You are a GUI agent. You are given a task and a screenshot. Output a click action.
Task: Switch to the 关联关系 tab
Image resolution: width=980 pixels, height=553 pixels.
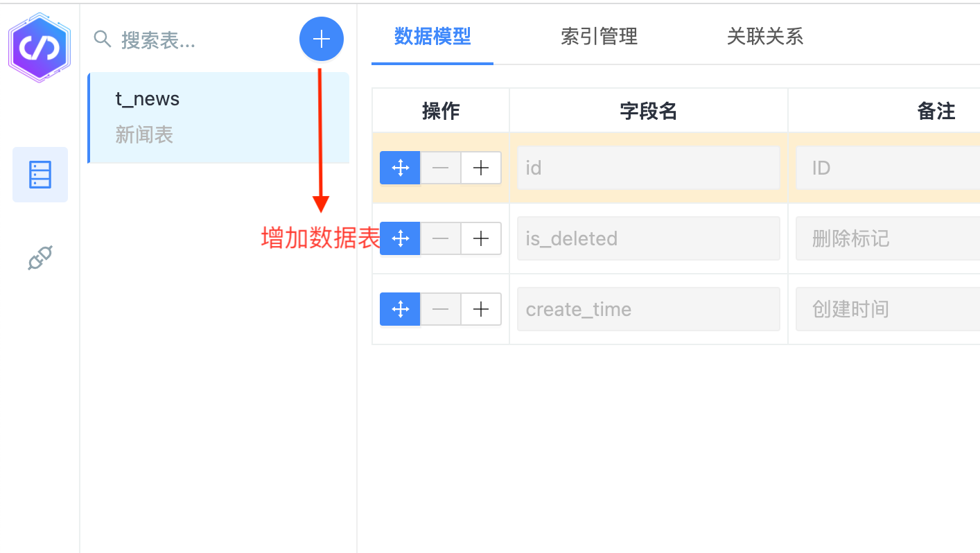764,36
